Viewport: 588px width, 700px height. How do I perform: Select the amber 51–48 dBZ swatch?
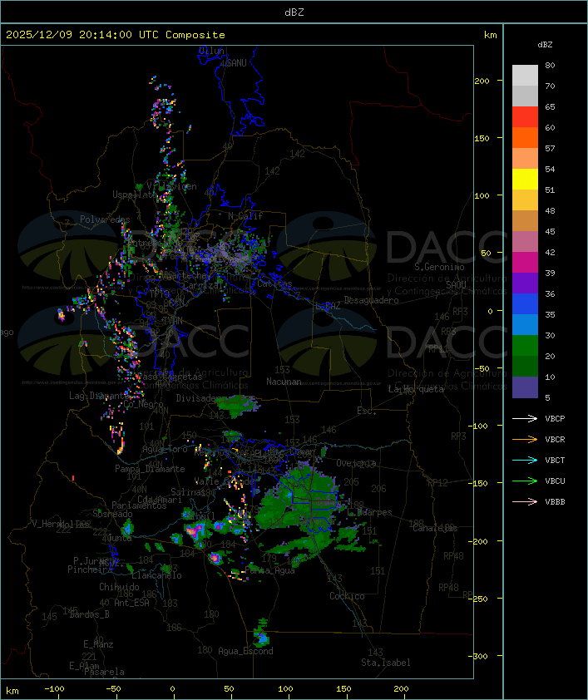click(525, 200)
